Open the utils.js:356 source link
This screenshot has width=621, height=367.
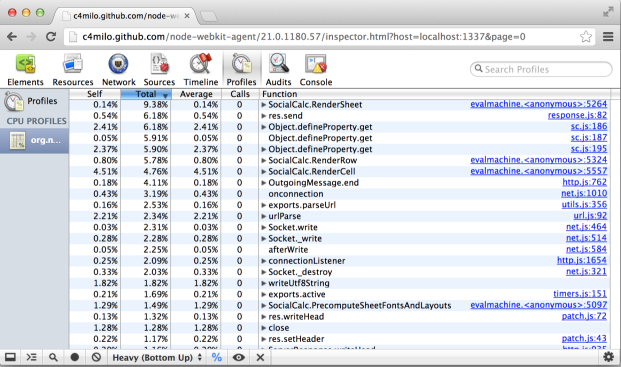click(x=584, y=204)
